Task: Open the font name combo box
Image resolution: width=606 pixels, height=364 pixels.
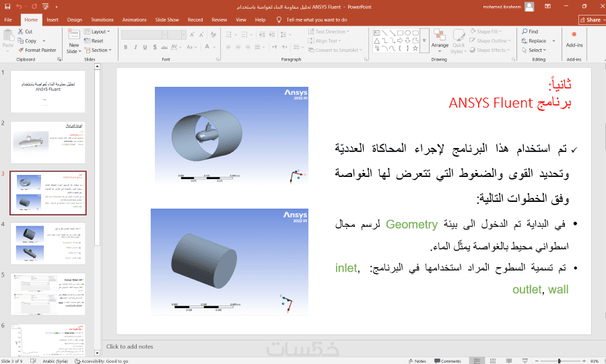Action: point(144,35)
